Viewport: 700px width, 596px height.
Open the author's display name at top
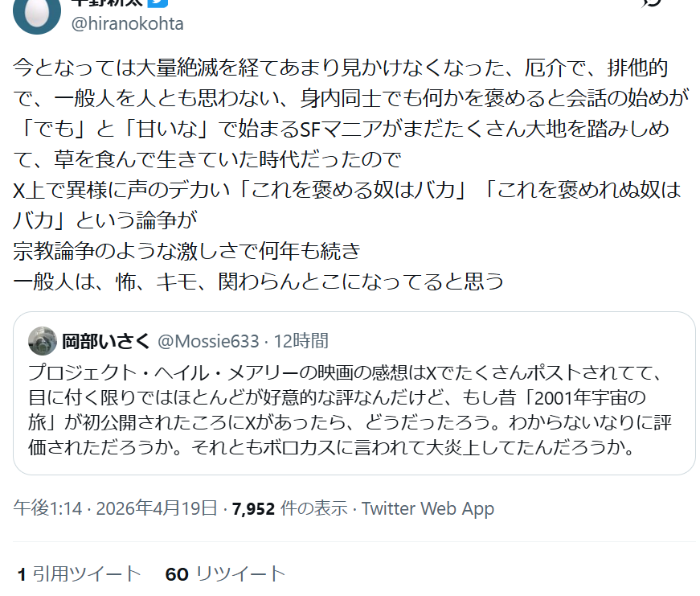click(x=107, y=2)
